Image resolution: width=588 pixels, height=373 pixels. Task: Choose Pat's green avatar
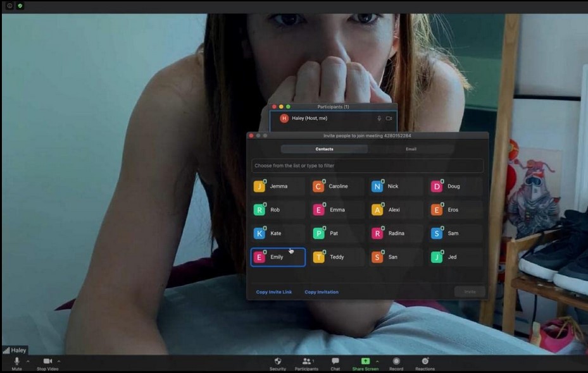[318, 233]
